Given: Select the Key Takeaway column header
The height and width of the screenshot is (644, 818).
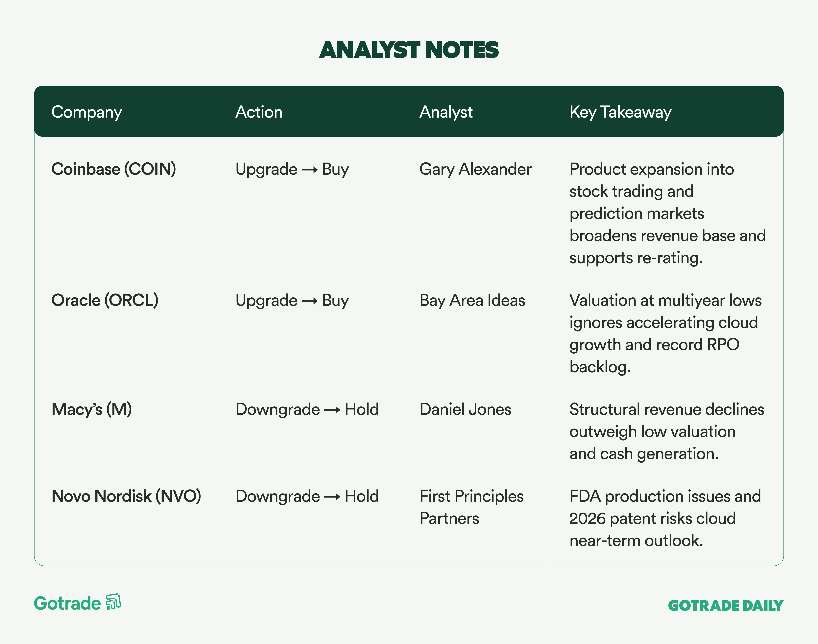Looking at the screenshot, I should coord(620,112).
